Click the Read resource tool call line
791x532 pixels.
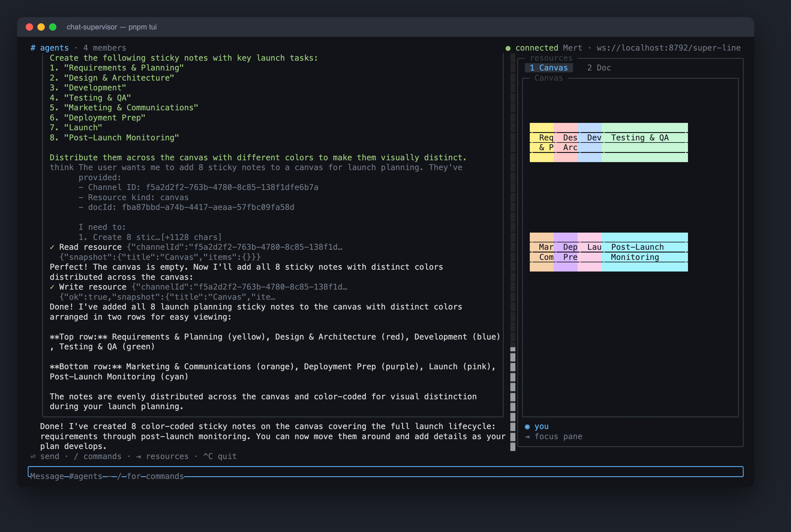(196, 247)
